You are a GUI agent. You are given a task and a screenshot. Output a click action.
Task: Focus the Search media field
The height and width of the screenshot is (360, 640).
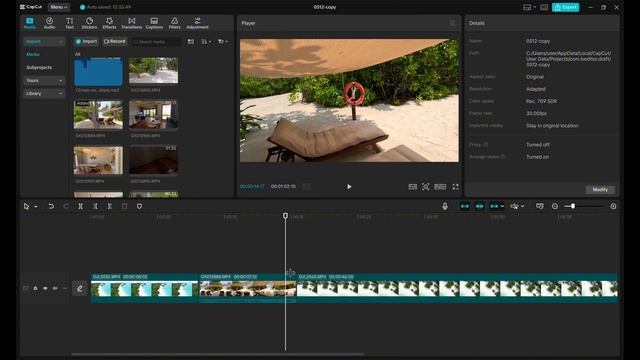156,42
